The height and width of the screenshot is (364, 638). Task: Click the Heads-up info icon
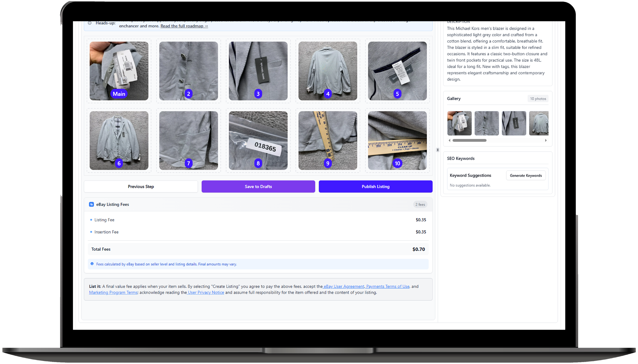tap(90, 23)
